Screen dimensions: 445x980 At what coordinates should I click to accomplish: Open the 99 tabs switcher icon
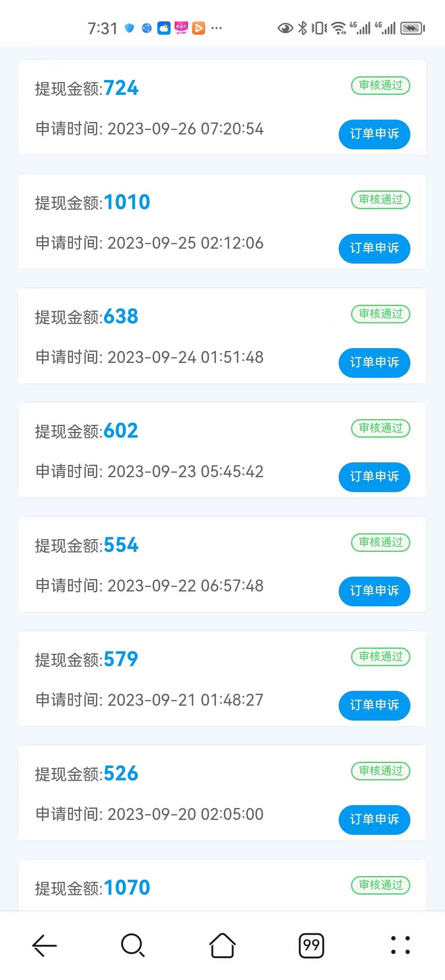click(x=311, y=945)
